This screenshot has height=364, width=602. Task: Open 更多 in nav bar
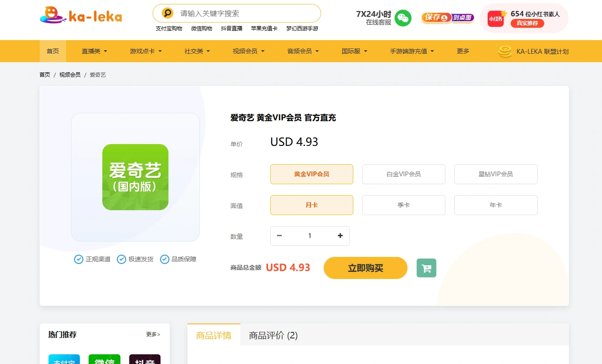[x=463, y=51]
